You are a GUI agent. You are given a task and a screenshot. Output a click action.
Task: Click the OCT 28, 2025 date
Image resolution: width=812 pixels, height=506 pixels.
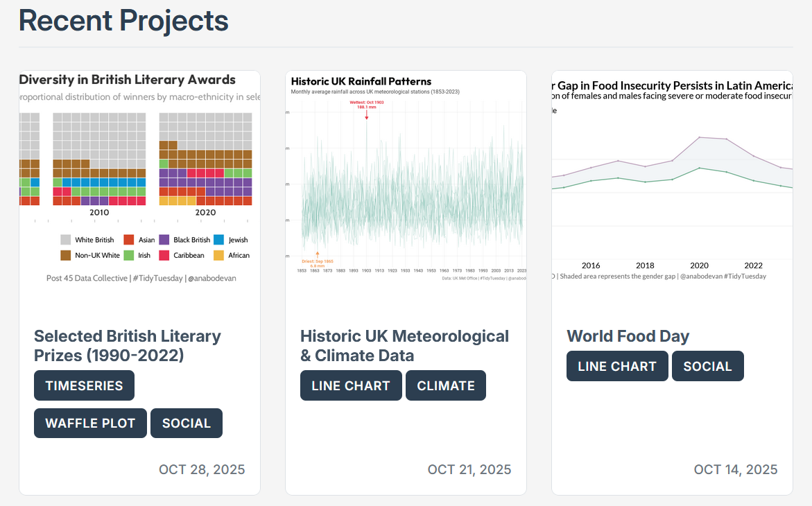point(202,469)
